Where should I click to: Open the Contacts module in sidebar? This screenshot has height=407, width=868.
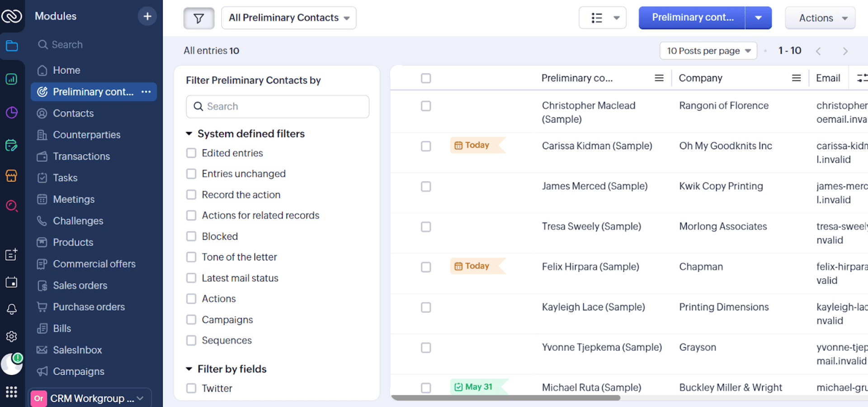(73, 114)
